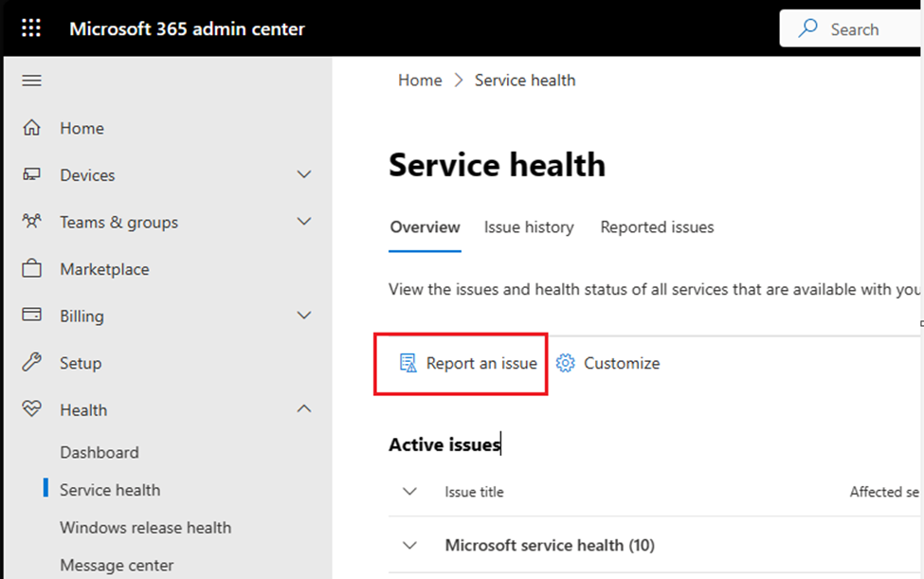The height and width of the screenshot is (579, 924).
Task: Click the Devices monitor icon
Action: [x=31, y=175]
